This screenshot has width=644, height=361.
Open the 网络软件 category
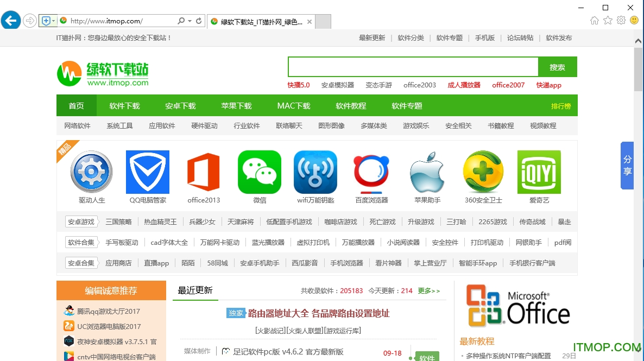(x=77, y=126)
